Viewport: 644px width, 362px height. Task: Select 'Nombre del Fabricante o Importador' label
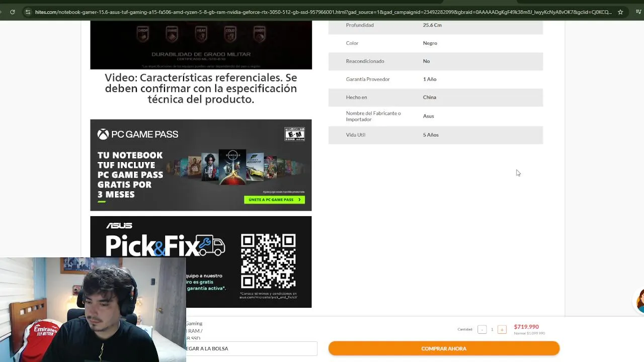click(x=373, y=116)
